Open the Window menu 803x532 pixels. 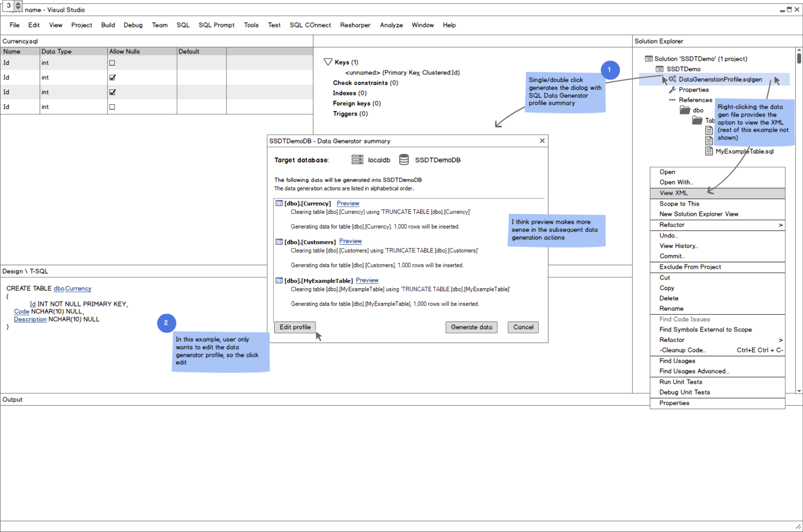coord(423,25)
